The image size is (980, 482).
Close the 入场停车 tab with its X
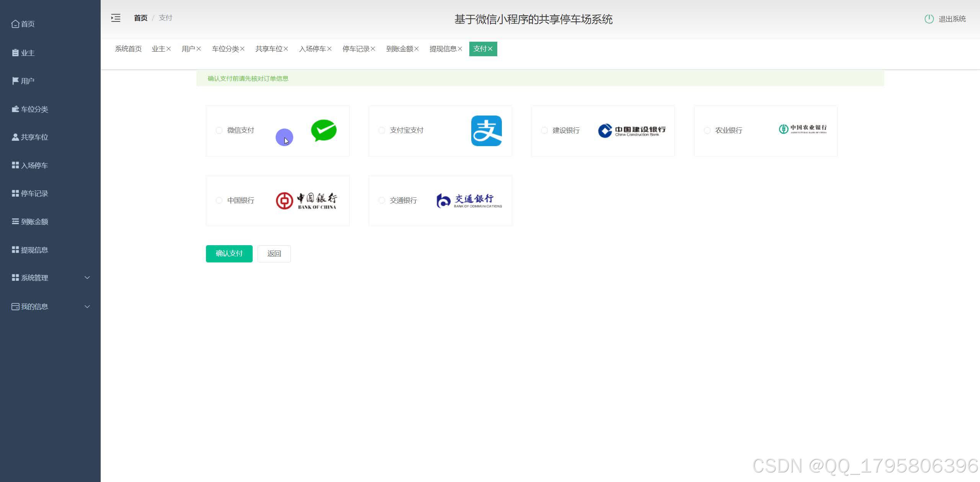point(330,49)
